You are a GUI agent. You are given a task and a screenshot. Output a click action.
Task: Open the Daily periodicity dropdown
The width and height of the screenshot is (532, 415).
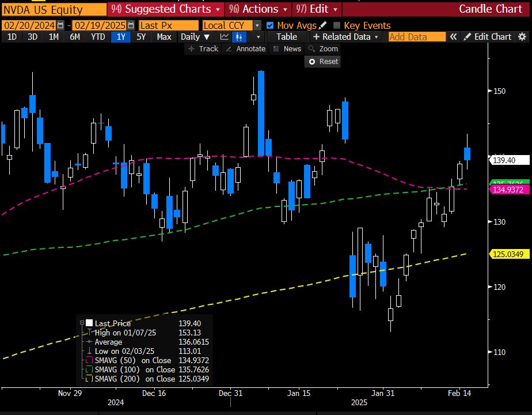pos(195,37)
